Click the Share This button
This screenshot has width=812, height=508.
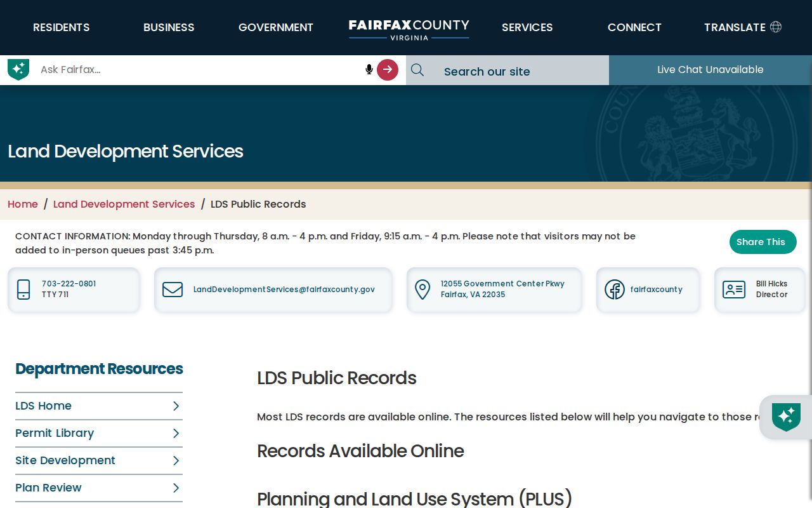click(x=763, y=242)
